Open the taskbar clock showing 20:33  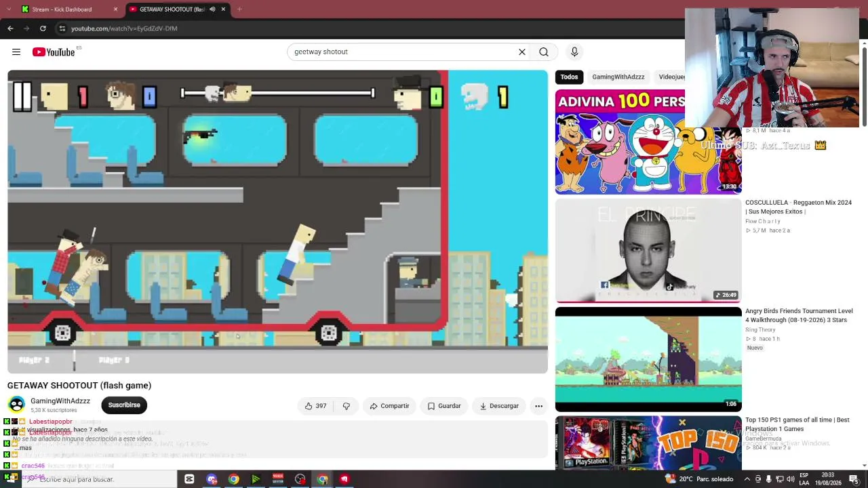(x=827, y=479)
